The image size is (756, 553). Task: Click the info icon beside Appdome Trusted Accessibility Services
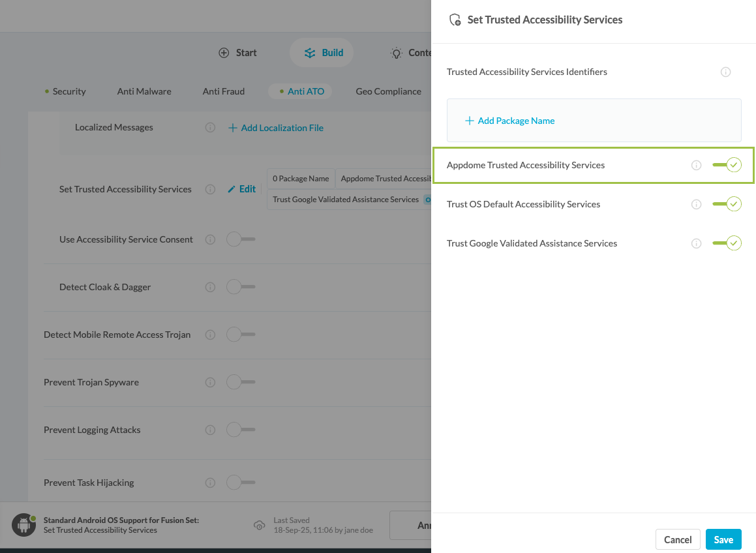[x=696, y=165]
